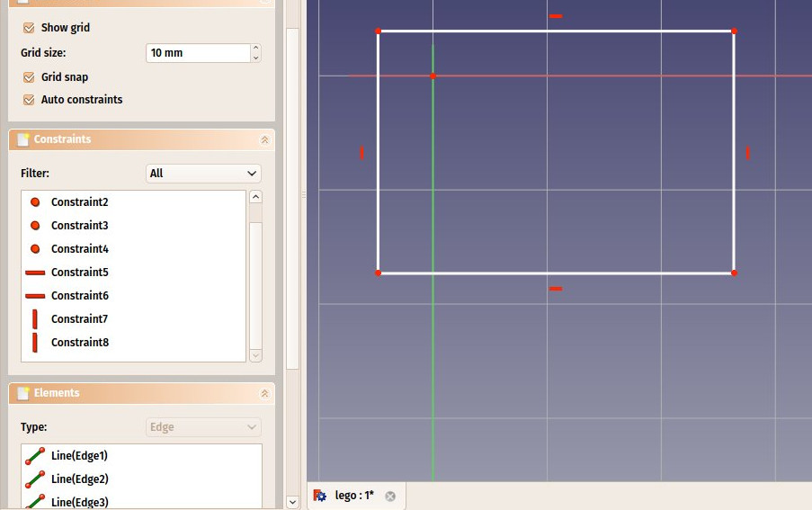Viewport: 812px width, 510px height.
Task: Select Line(Edge1) in the elements list
Action: pyautogui.click(x=141, y=456)
